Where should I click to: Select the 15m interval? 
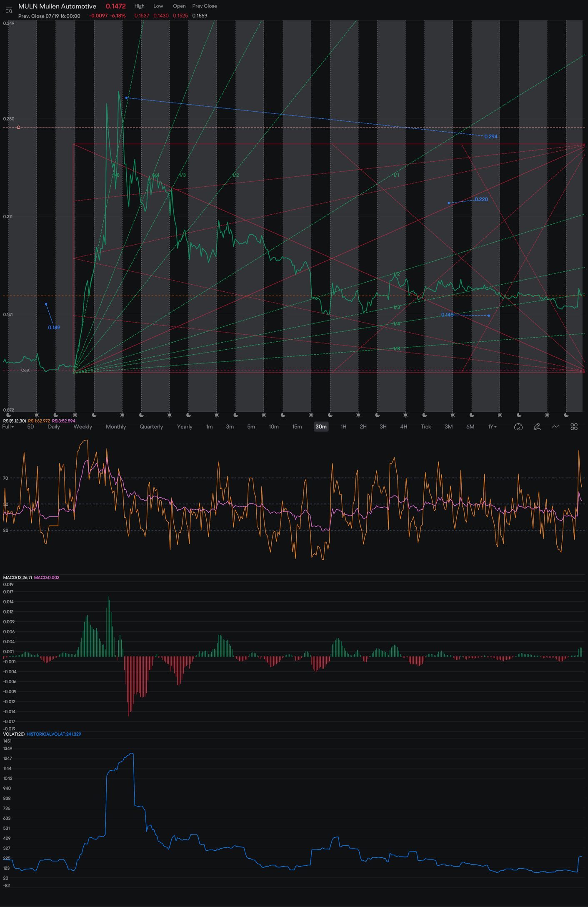pos(297,427)
